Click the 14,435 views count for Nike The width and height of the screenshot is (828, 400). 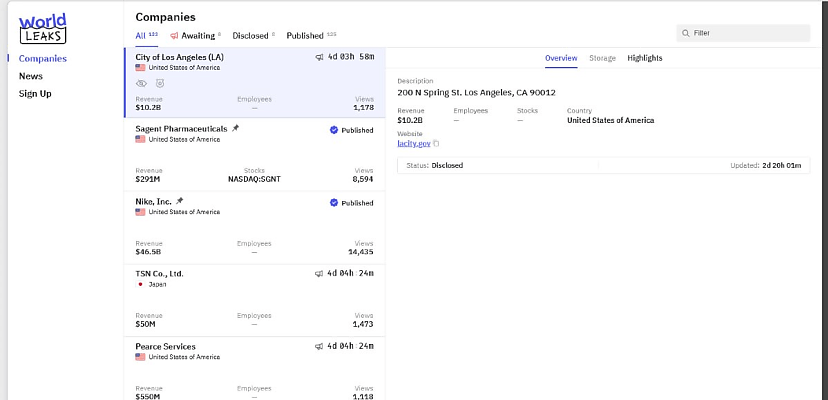361,252
